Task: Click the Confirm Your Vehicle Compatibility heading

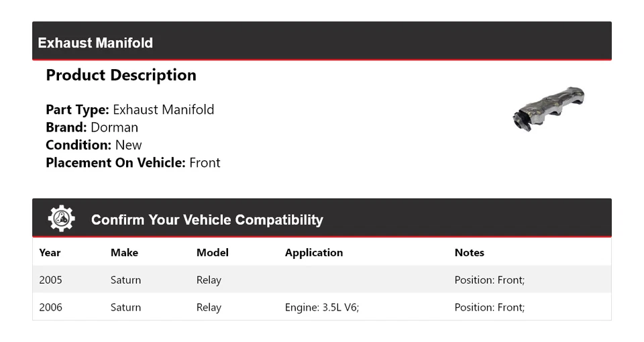Action: (207, 220)
